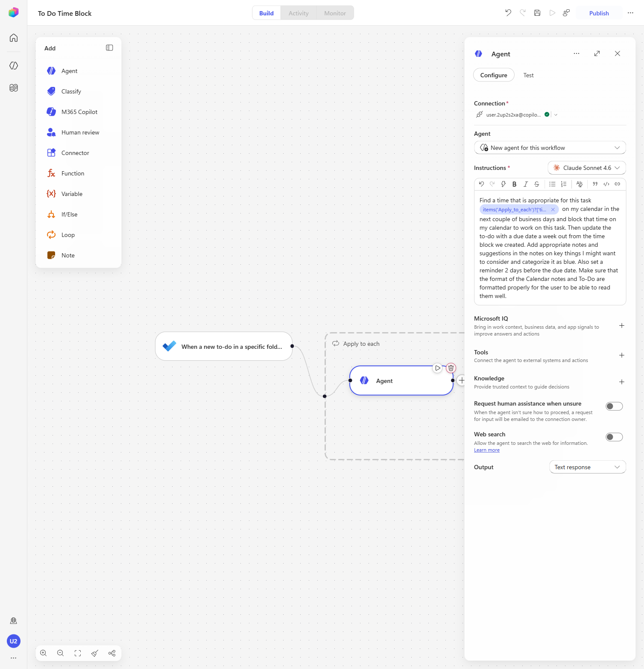The image size is (644, 669).
Task: Click inside the Instructions text area
Action: (550, 248)
